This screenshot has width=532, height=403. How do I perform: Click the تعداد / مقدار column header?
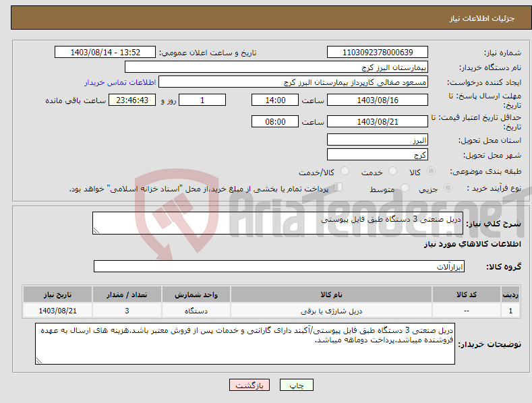(x=127, y=294)
